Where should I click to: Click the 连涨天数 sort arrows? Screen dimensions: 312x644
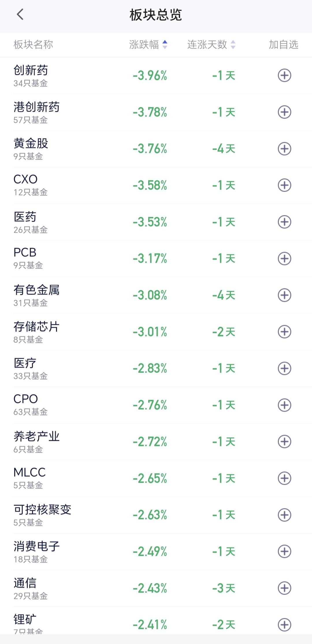point(233,45)
